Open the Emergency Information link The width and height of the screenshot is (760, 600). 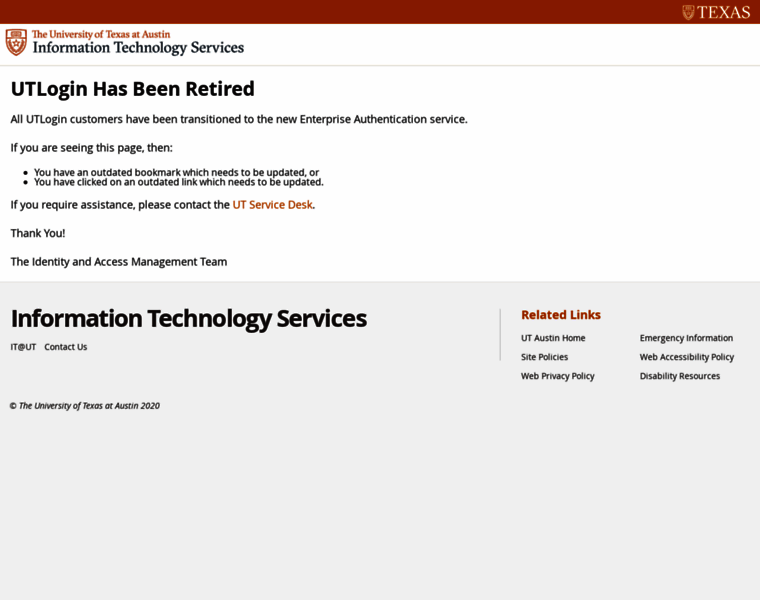686,338
